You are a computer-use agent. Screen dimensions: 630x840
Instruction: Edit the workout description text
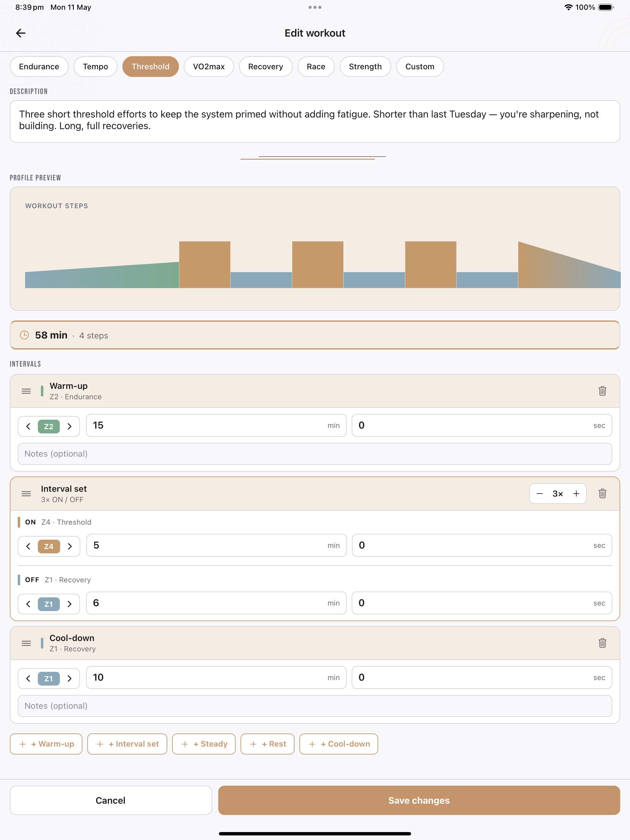(x=315, y=121)
